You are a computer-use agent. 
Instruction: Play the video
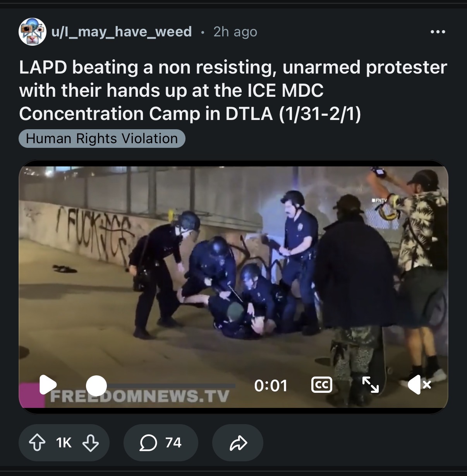coord(48,385)
